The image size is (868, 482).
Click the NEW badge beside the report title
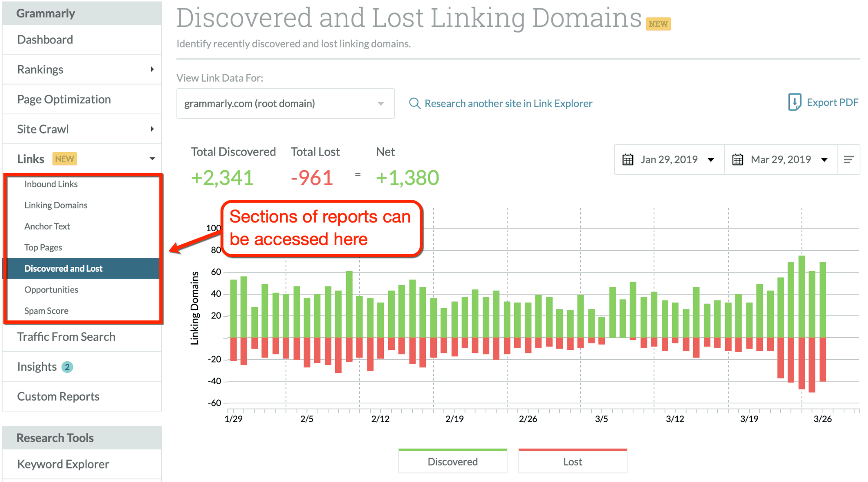(x=658, y=24)
